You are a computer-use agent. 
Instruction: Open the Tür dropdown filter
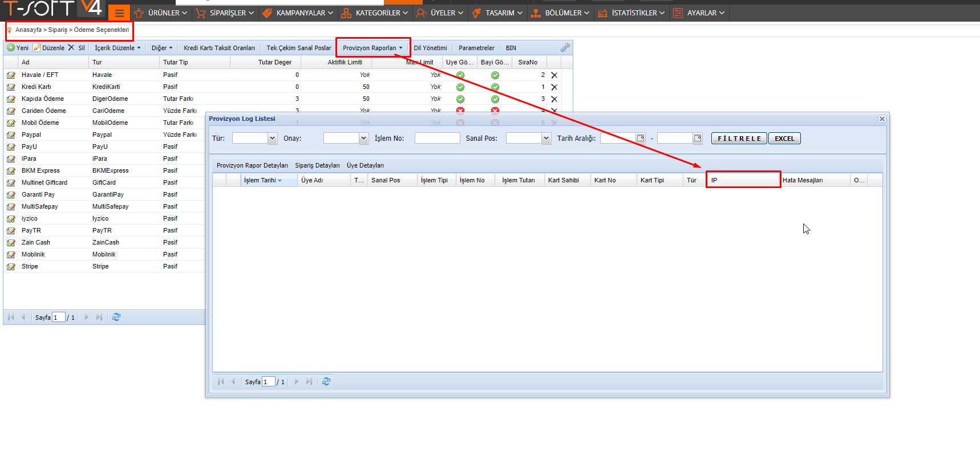(272, 138)
